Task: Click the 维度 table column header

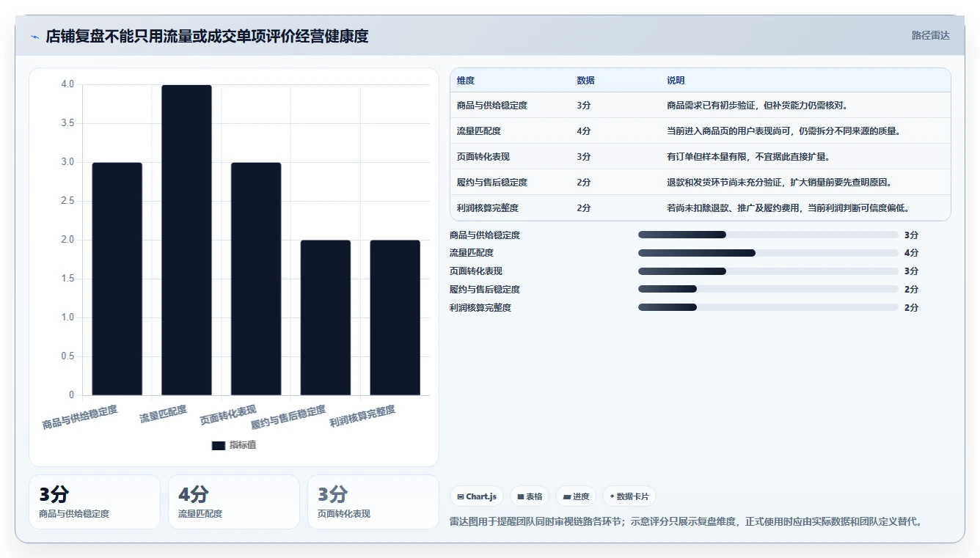Action: 466,81
